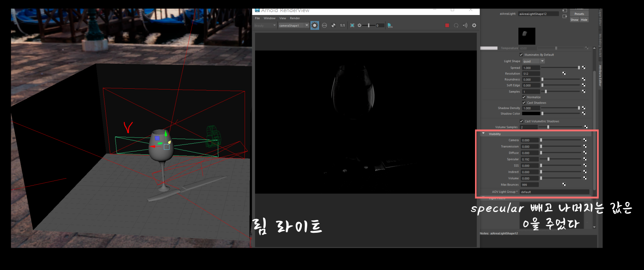Click the Attribute Editor vertical scrollbar

(x=594, y=131)
